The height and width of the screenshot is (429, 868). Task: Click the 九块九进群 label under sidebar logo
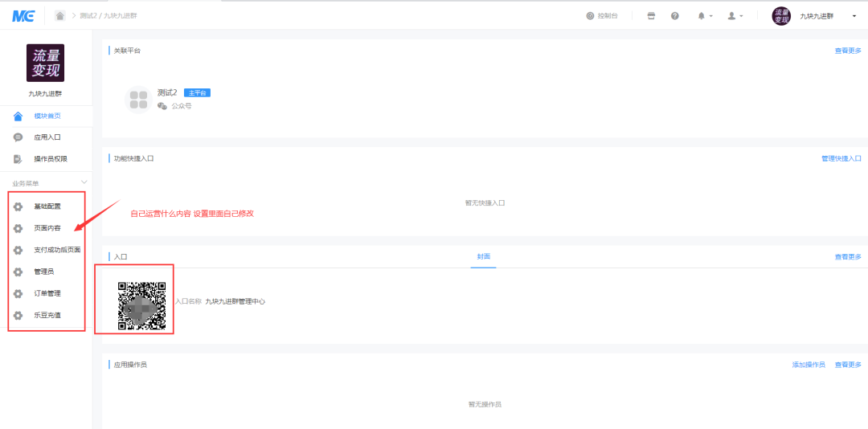point(45,94)
